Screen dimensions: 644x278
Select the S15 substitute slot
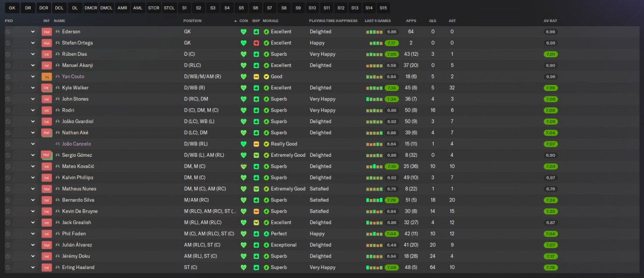[x=383, y=8]
